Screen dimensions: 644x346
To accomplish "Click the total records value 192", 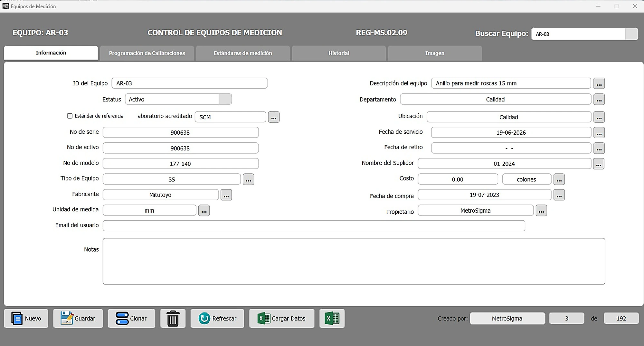I will point(621,318).
